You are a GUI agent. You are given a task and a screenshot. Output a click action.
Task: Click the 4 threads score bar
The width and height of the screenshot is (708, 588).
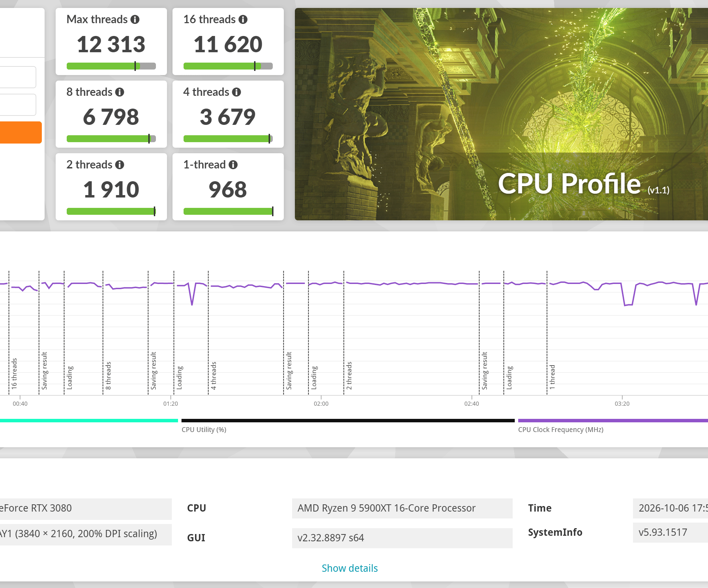point(228,139)
